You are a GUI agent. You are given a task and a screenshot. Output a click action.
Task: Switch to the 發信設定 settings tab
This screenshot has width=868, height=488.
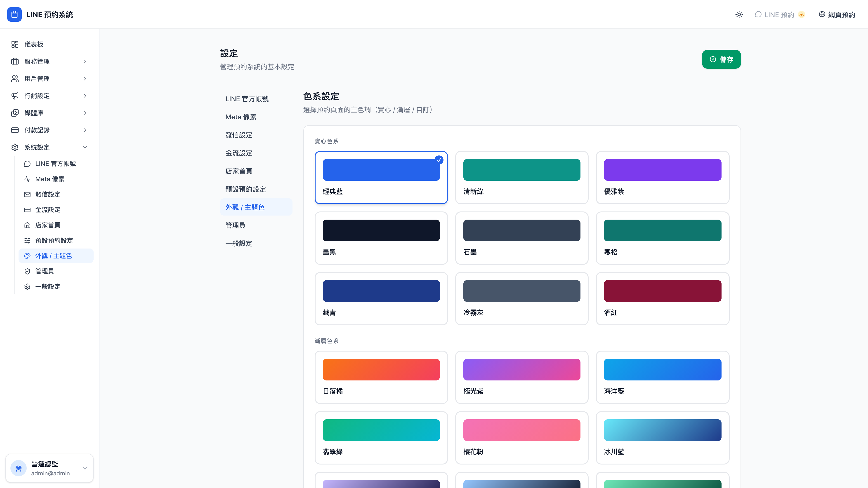[x=256, y=135]
